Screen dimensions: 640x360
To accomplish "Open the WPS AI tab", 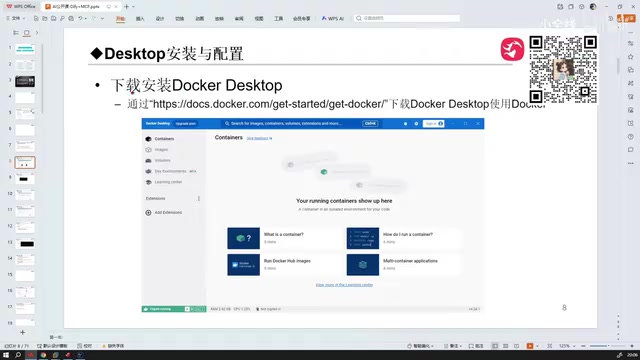I will pyautogui.click(x=333, y=18).
